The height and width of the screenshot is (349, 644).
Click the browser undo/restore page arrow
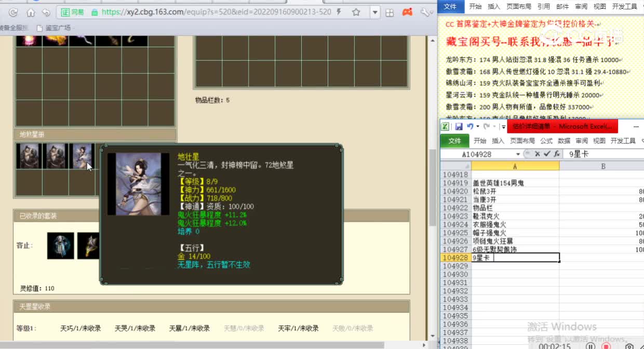tap(46, 12)
